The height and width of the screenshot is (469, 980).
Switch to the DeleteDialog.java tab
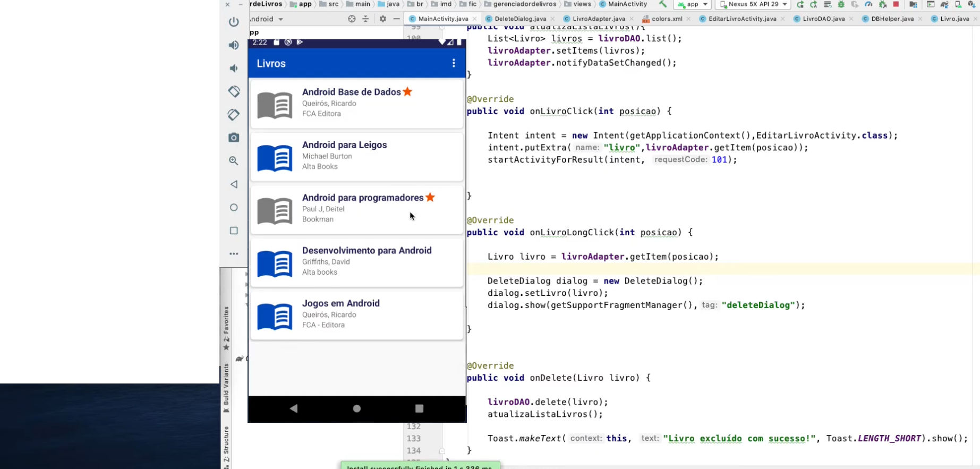[519, 19]
